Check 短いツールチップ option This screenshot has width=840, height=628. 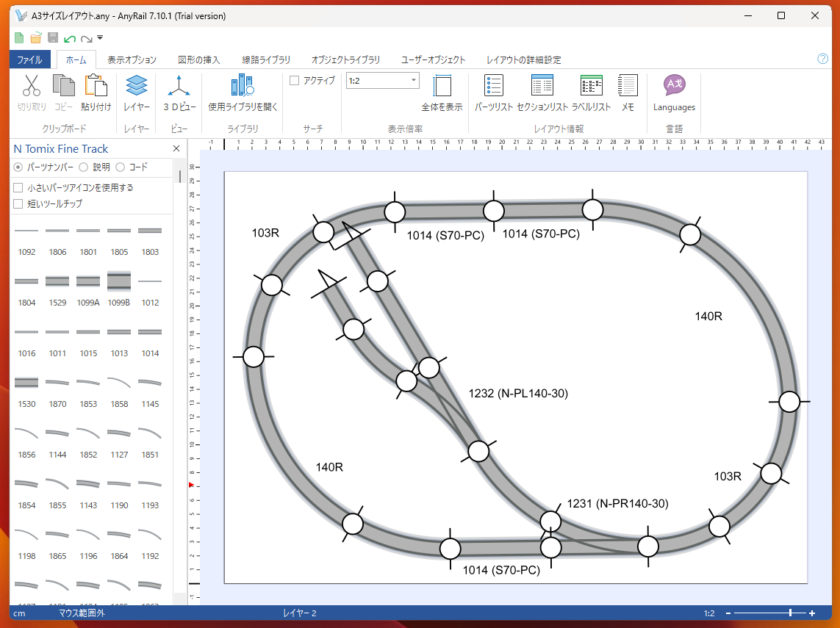tap(18, 203)
